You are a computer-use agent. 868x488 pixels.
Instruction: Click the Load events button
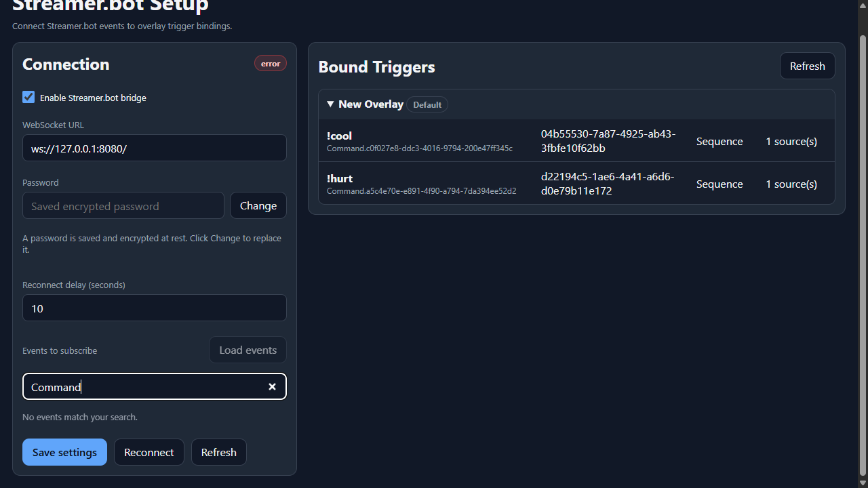point(248,350)
